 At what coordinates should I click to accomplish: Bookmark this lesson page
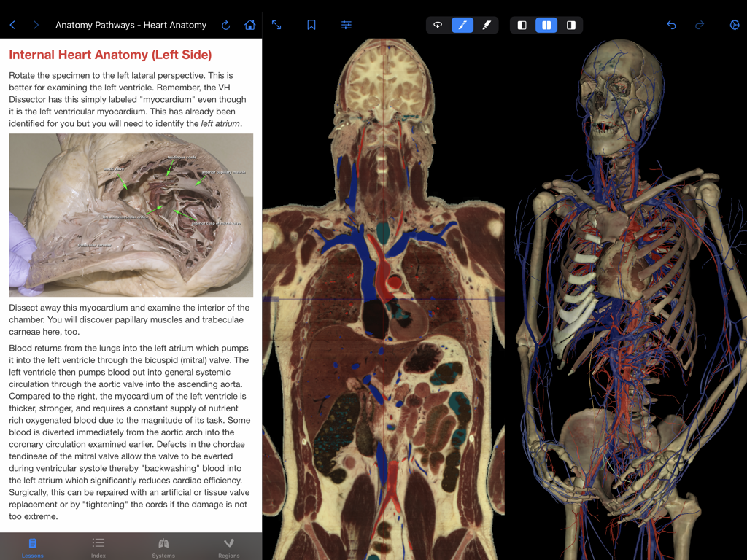pos(311,24)
